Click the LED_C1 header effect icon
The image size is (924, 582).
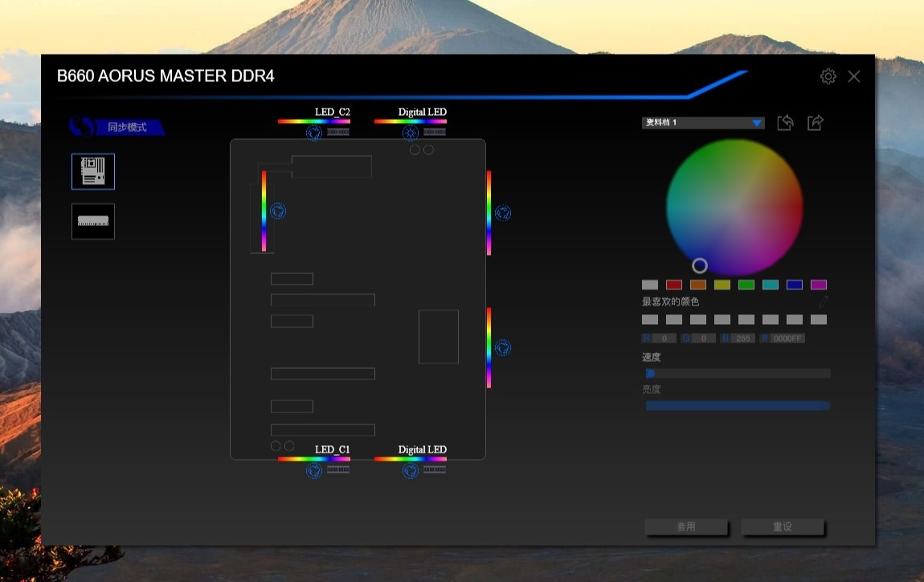click(314, 470)
